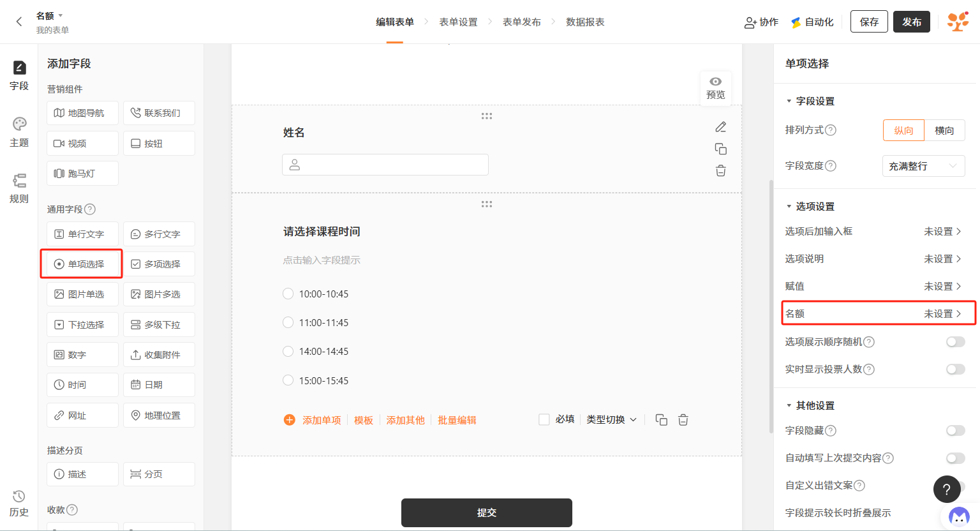Add a 联系我们 contact component

pyautogui.click(x=159, y=113)
